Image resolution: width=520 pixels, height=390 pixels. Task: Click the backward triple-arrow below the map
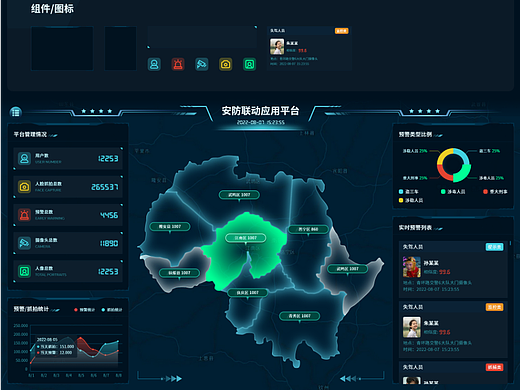point(348,378)
